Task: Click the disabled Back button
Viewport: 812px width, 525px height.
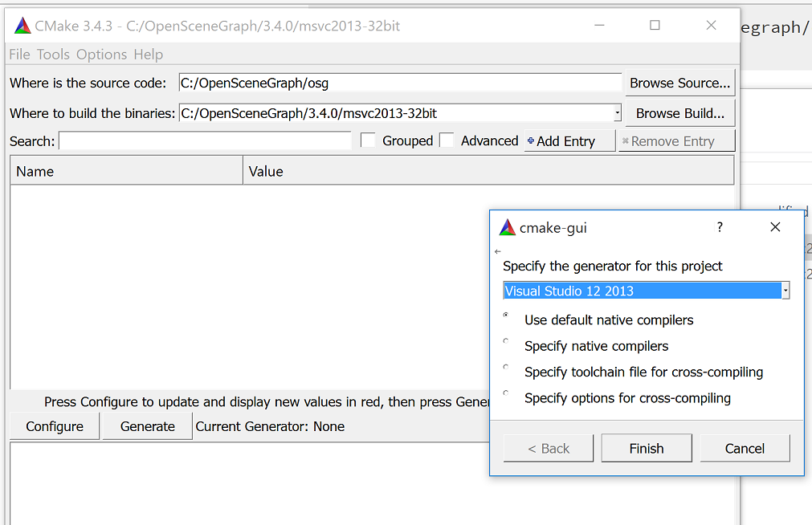Action: [549, 449]
